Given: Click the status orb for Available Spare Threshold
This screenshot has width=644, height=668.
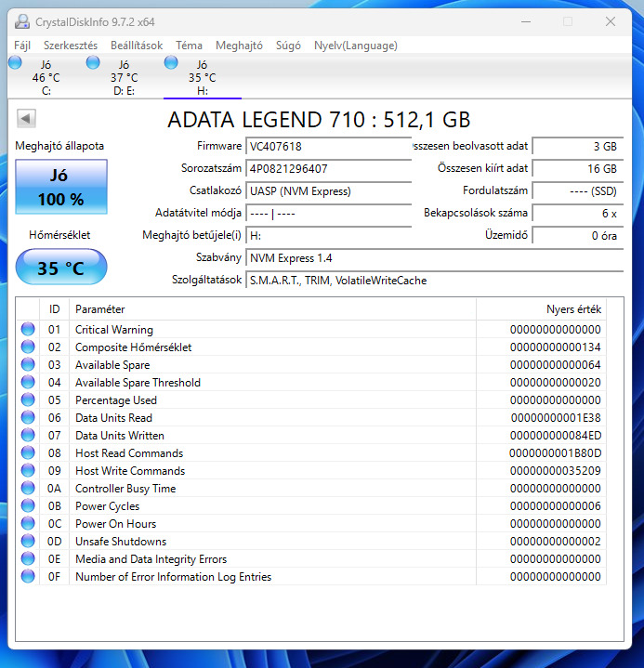Looking at the screenshot, I should click(x=28, y=382).
